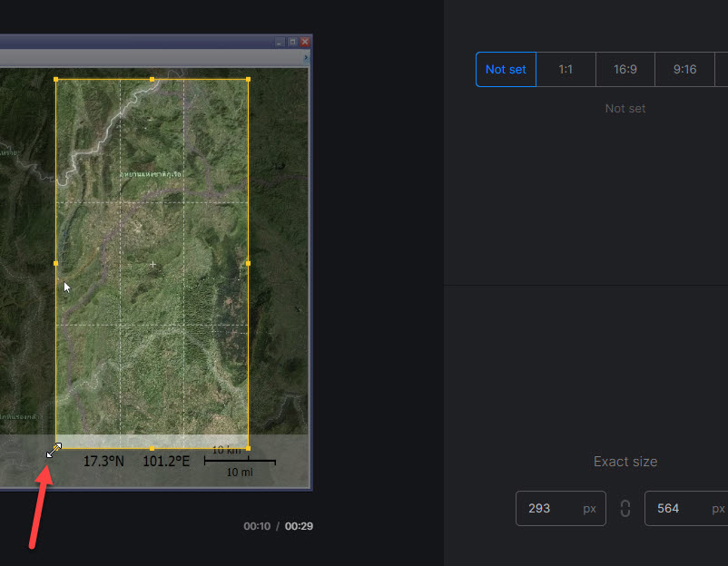The width and height of the screenshot is (728, 566).
Task: Click the elapsed time 00:10 indicator
Action: (257, 525)
